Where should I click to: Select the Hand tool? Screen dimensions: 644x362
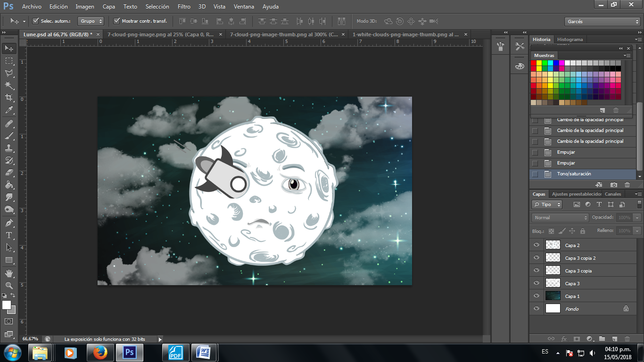[9, 273]
